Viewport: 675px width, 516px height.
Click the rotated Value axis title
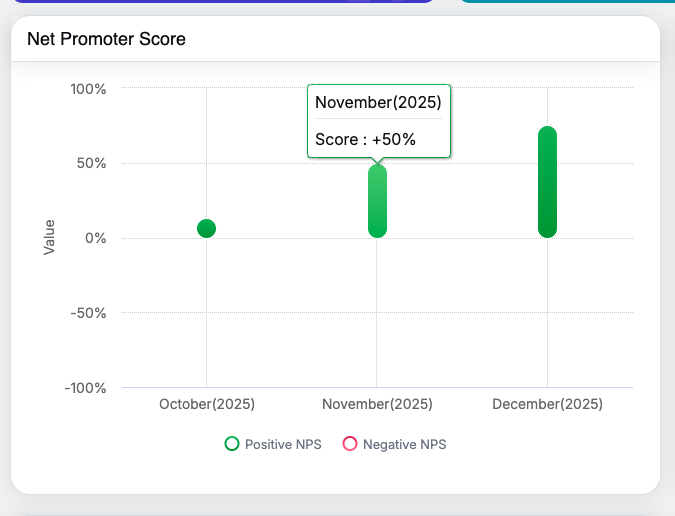click(x=49, y=237)
